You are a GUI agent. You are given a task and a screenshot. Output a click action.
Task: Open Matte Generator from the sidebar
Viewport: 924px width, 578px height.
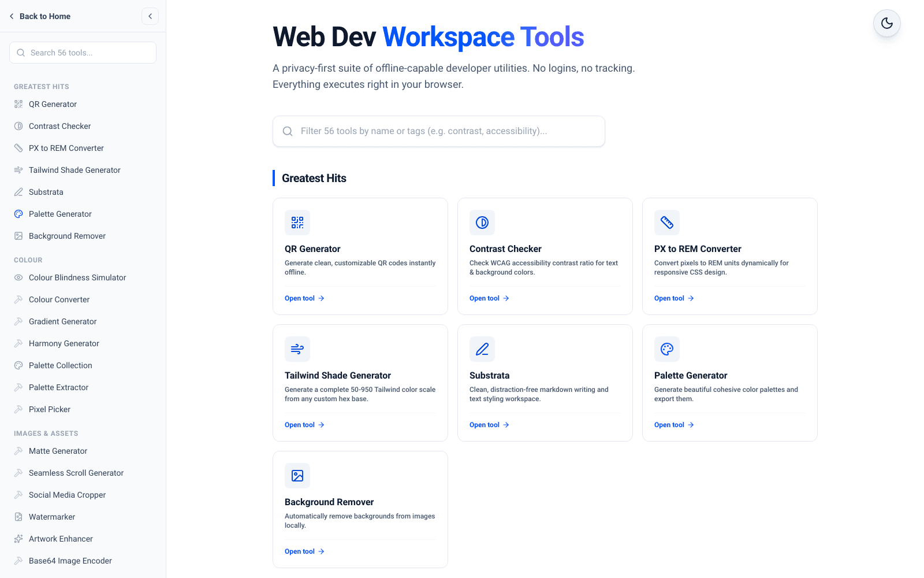(83, 451)
